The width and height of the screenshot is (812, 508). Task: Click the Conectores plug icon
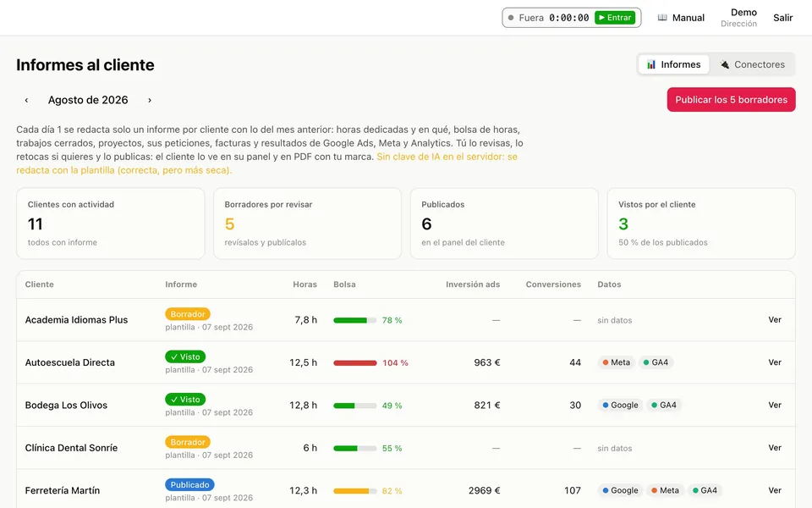(x=725, y=64)
